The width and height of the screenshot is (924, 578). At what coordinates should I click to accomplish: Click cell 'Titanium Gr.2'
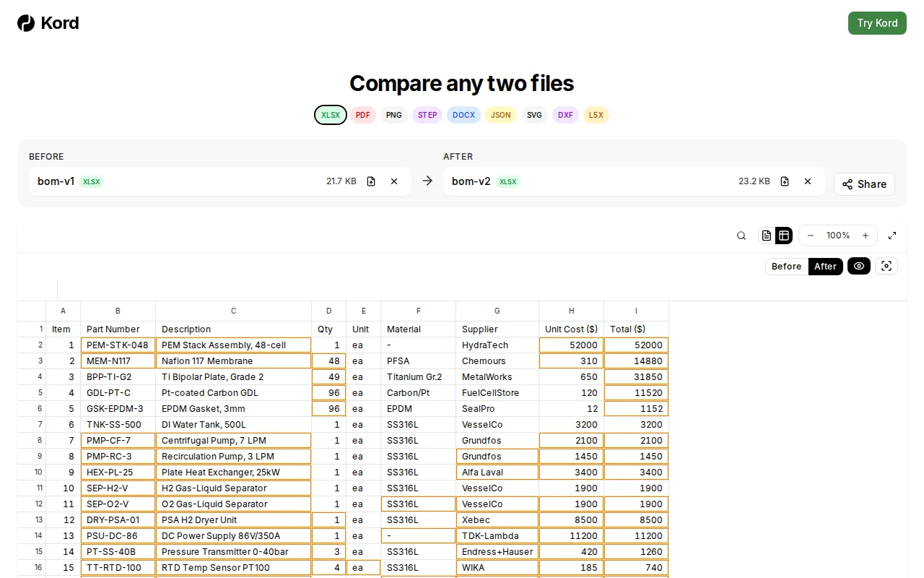coord(418,377)
